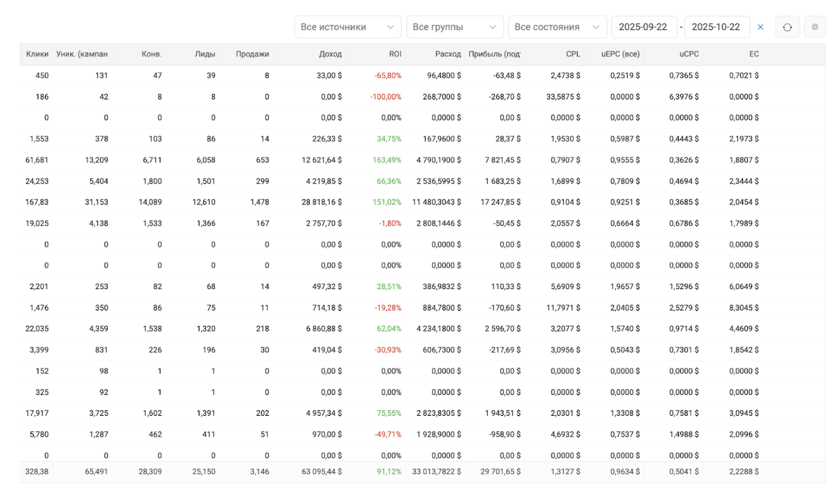Click the Доход column header
Viewport: 834px width, 504px height.
coord(330,54)
